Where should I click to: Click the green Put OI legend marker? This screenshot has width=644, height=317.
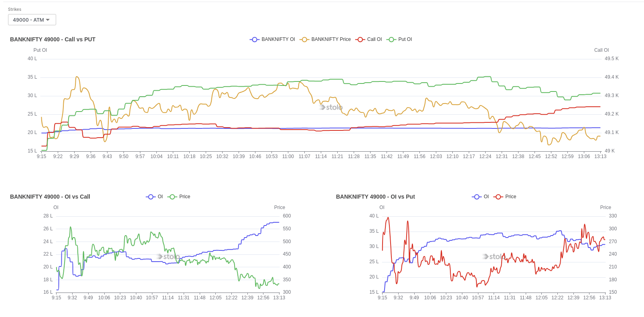pyautogui.click(x=391, y=39)
